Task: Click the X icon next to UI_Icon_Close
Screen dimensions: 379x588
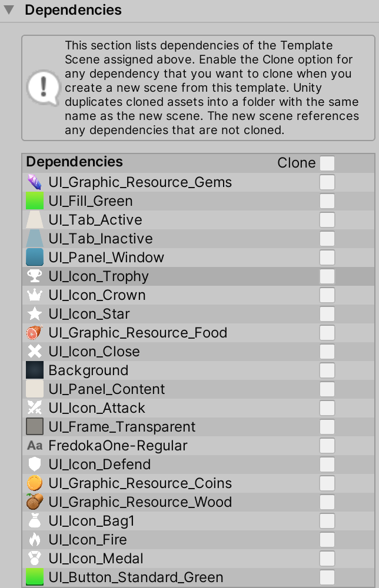Action: pos(34,351)
